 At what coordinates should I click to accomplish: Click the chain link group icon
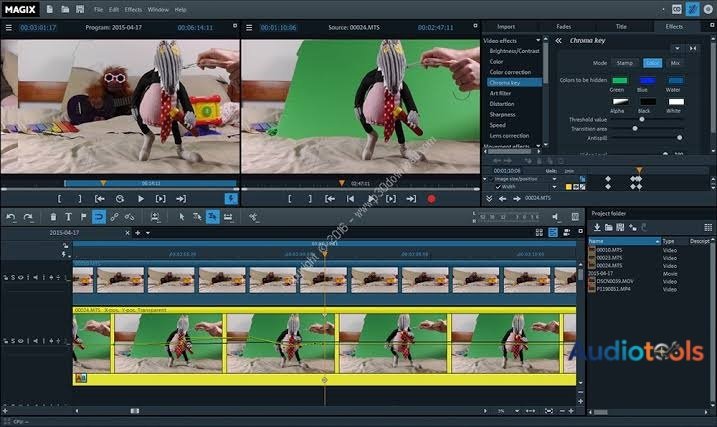[114, 217]
